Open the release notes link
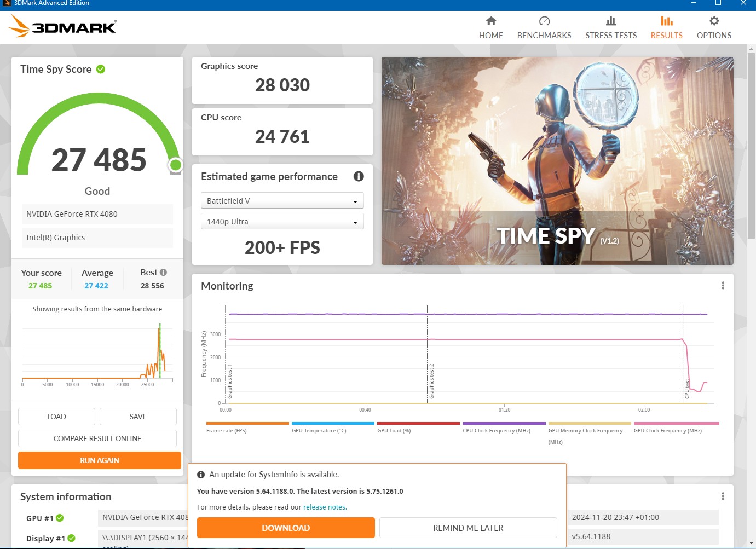Image resolution: width=756 pixels, height=549 pixels. point(325,507)
